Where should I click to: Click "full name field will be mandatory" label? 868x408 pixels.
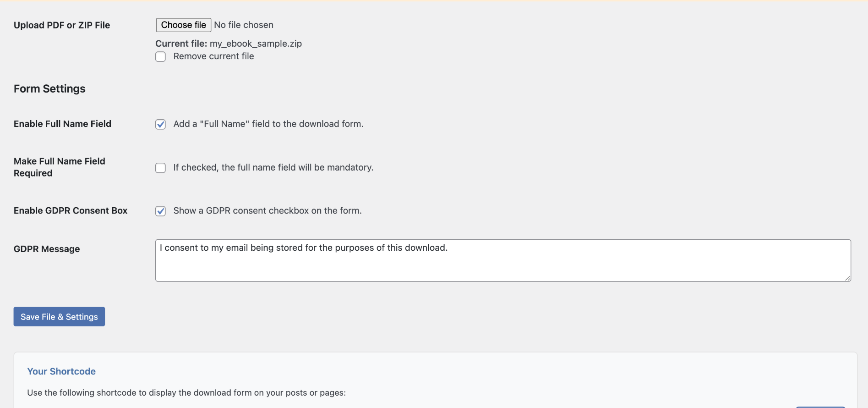point(273,168)
